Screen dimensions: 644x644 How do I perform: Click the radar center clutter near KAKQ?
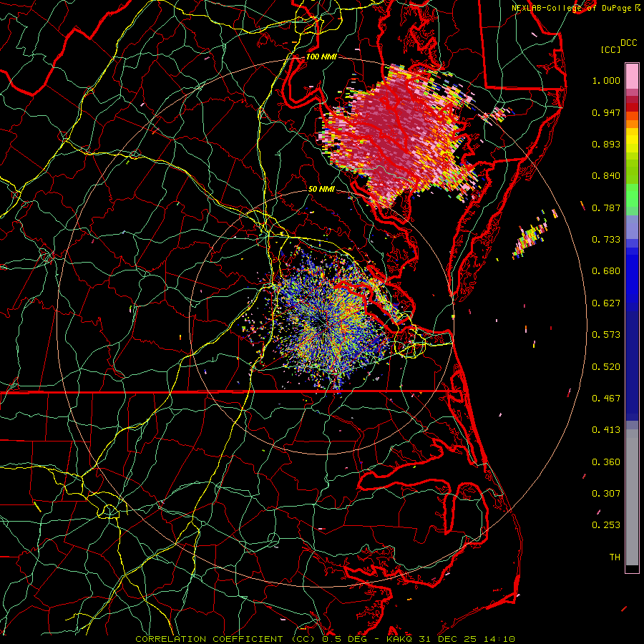tap(324, 323)
